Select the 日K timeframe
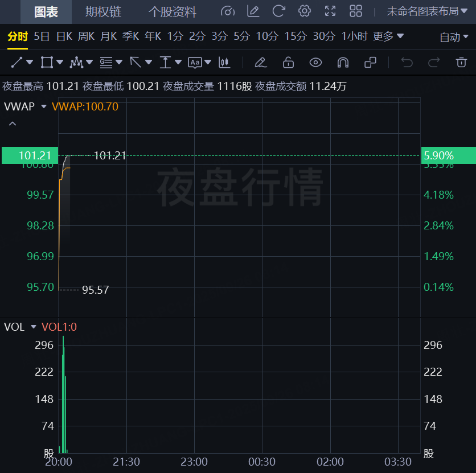The image size is (476, 473). pyautogui.click(x=64, y=36)
